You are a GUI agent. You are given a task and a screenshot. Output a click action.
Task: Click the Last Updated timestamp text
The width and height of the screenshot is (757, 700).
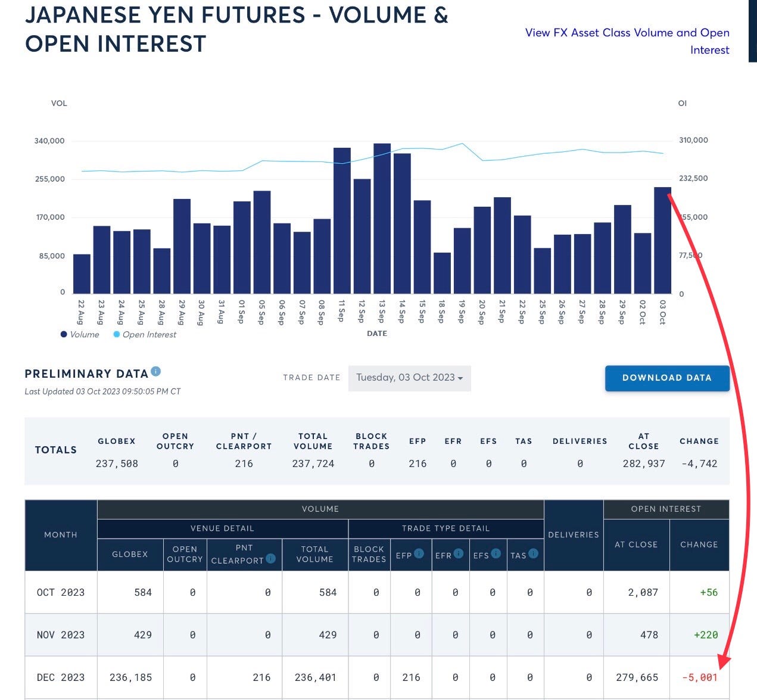[102, 391]
